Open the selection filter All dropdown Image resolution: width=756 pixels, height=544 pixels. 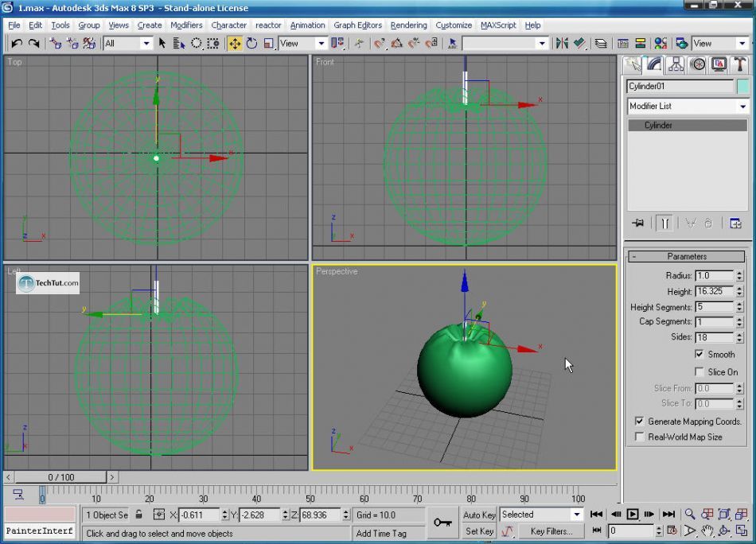pyautogui.click(x=128, y=44)
